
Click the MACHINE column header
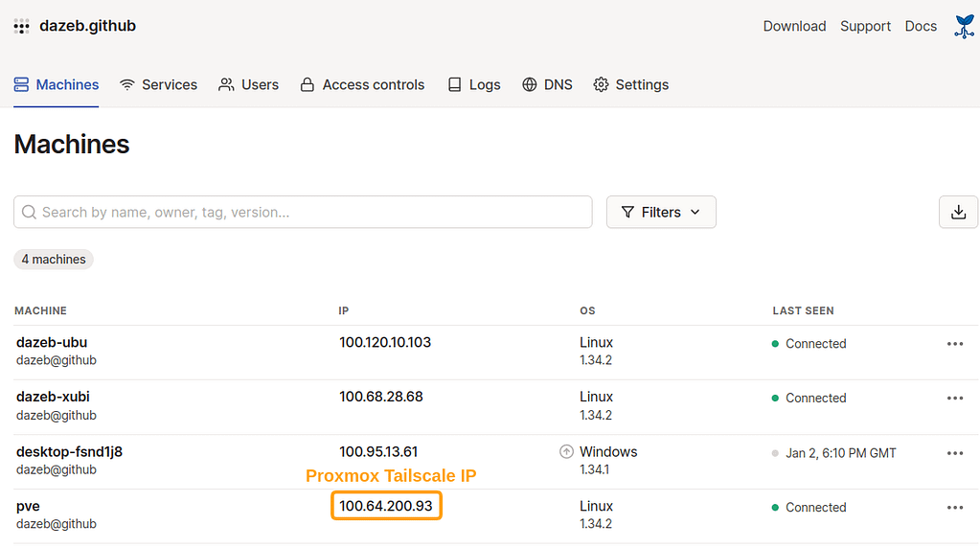click(x=40, y=310)
